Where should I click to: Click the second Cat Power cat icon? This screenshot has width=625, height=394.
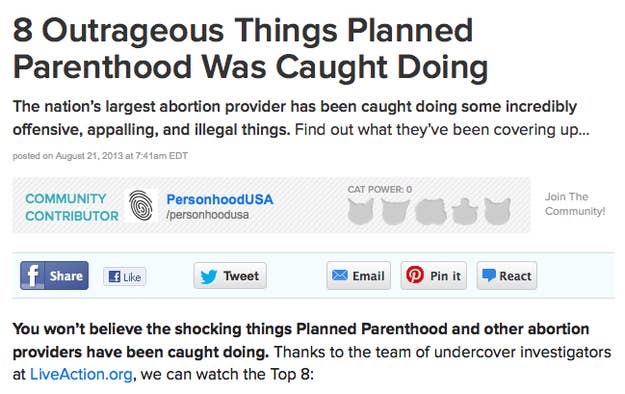[395, 211]
